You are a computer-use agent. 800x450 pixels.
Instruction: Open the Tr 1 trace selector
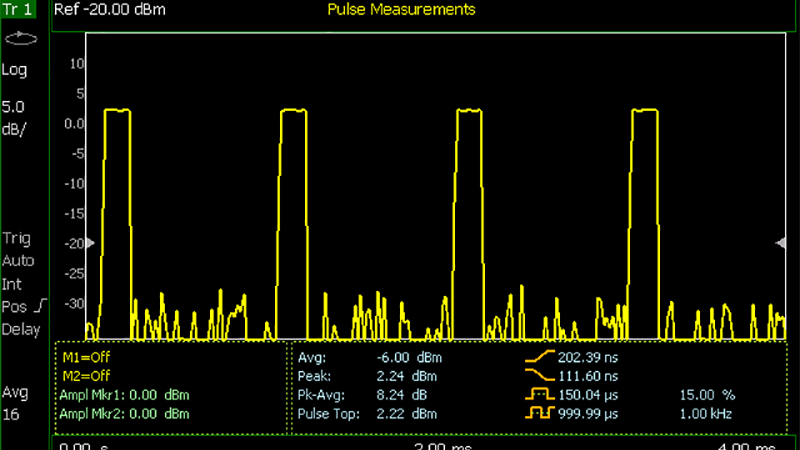[17, 10]
